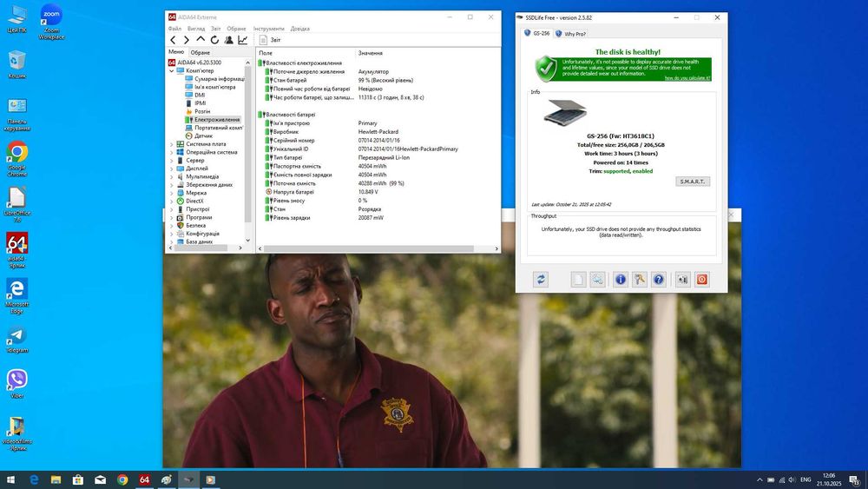Click the hide-to-tray icon in SSDLife toolbar
The height and width of the screenshot is (489, 868).
(683, 280)
